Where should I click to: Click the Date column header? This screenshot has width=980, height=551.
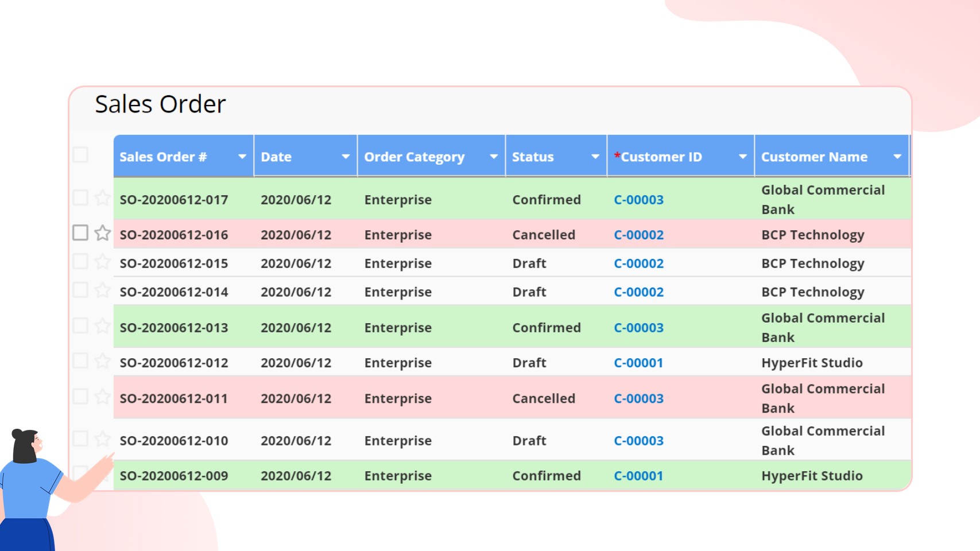coord(277,157)
